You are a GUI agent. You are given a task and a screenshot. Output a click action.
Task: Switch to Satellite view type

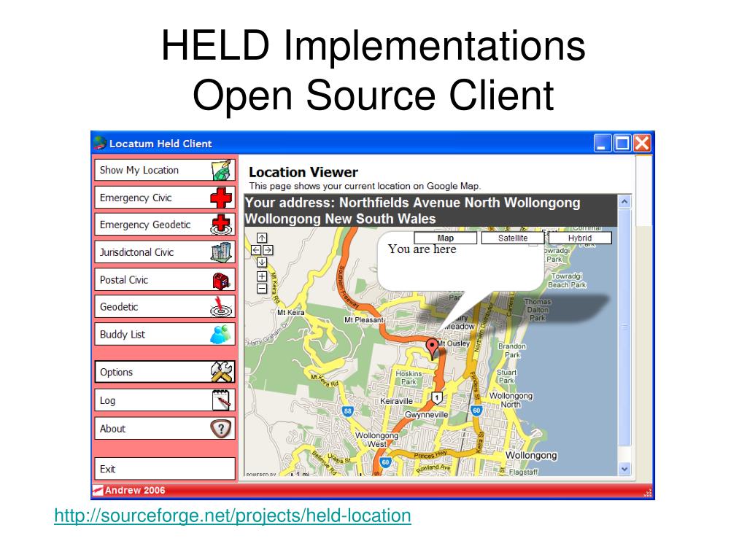click(513, 238)
